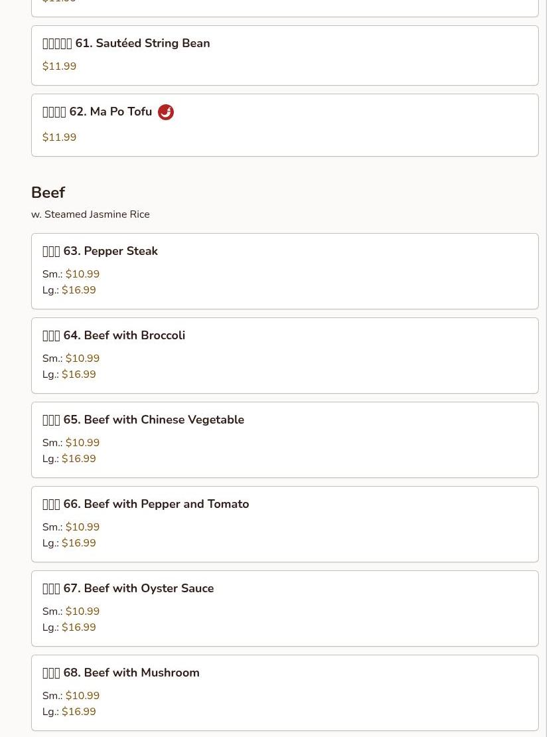This screenshot has height=737, width=560.
Task: Open the 61. Sautéed String Bean item
Action: point(285,56)
